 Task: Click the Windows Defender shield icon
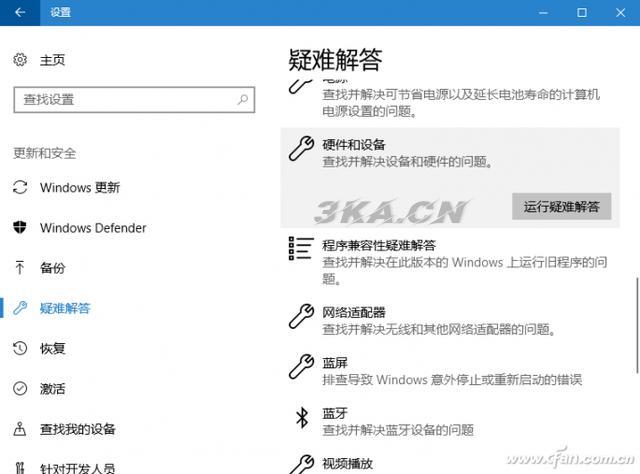point(20,227)
